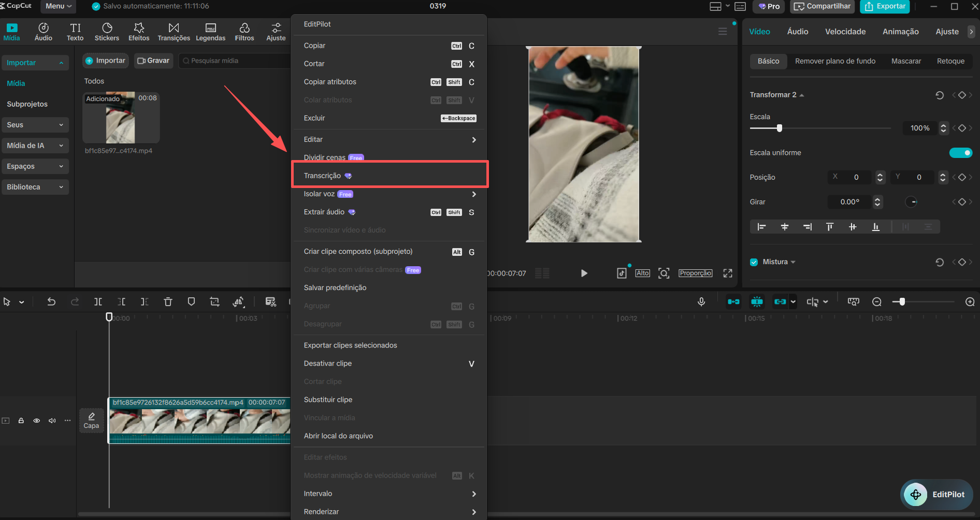
Task: Open the Editar submenu
Action: click(390, 139)
